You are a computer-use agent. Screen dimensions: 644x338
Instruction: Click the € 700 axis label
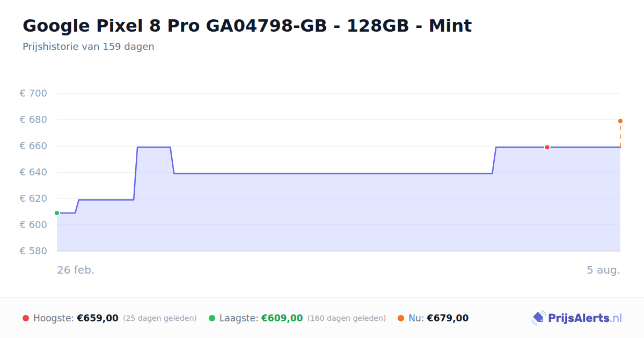[x=33, y=93]
